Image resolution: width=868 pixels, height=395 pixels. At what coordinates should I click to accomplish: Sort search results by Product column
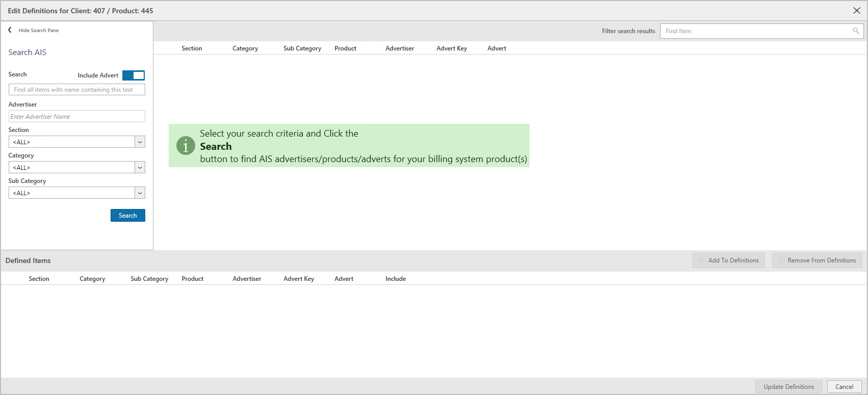(346, 48)
